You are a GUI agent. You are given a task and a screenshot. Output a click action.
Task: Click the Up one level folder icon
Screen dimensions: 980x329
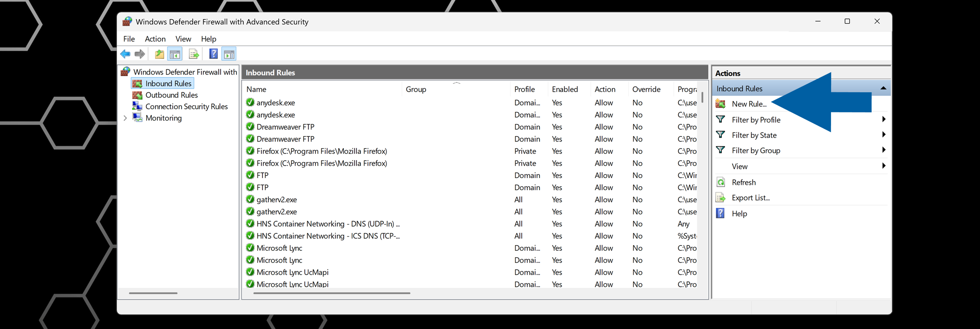pyautogui.click(x=159, y=54)
